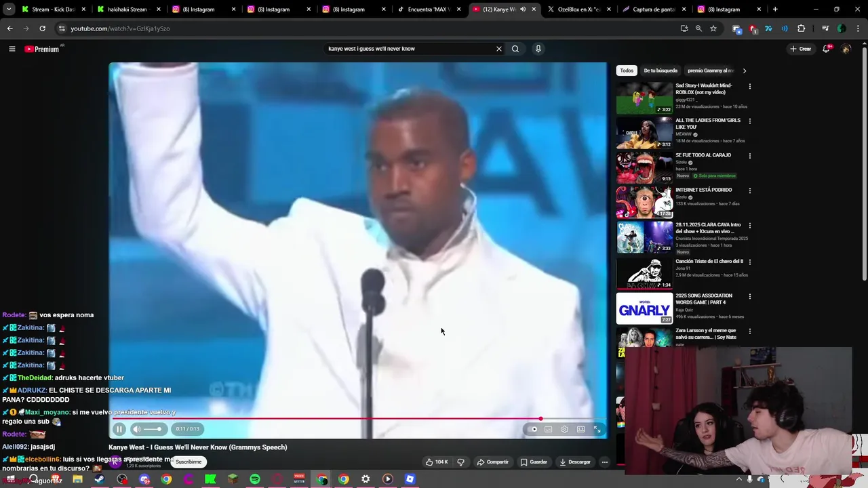
Task: Go back with browser back arrow
Action: pos(9,28)
